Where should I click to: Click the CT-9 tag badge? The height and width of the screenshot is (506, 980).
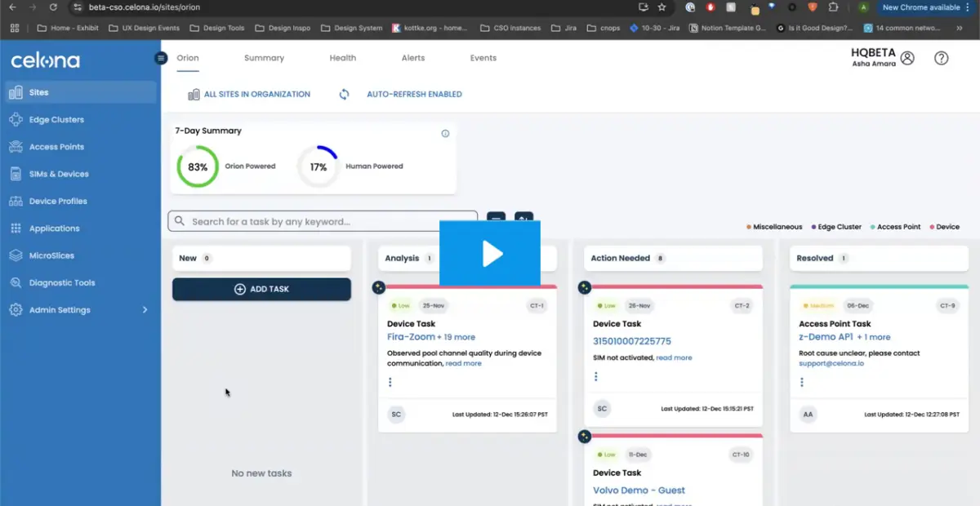[947, 306]
